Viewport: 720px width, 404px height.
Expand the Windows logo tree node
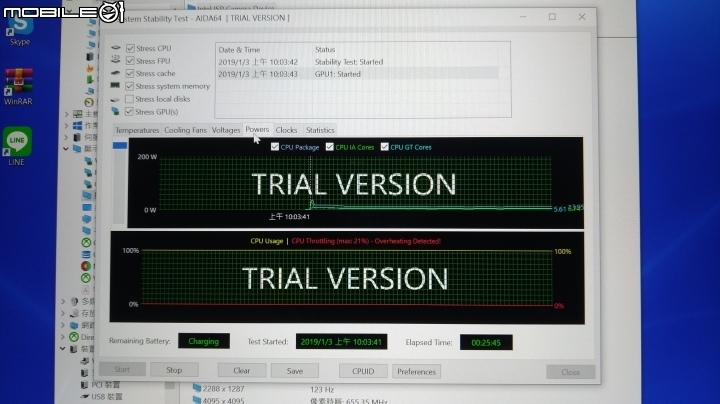click(x=66, y=125)
